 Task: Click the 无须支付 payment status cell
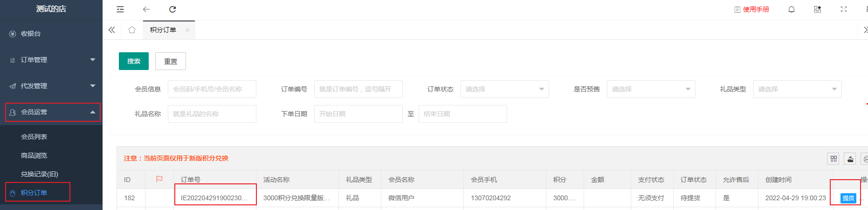tap(651, 198)
